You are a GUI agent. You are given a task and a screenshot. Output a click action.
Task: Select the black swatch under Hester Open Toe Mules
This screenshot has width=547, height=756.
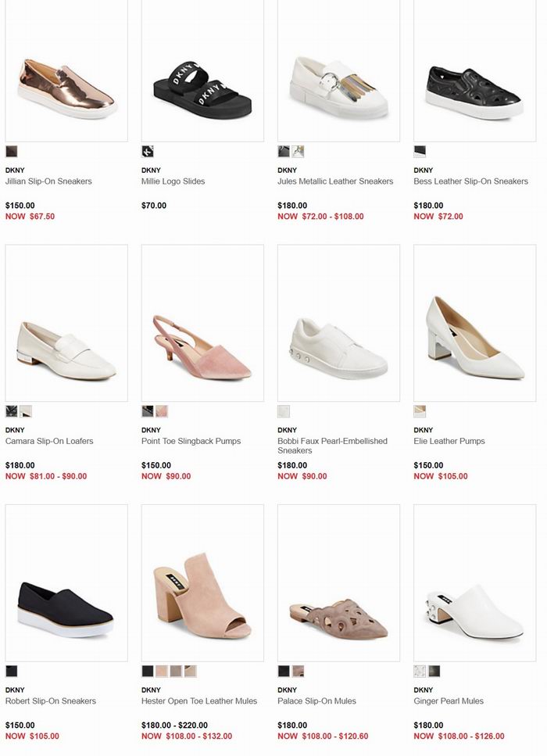[x=148, y=671]
